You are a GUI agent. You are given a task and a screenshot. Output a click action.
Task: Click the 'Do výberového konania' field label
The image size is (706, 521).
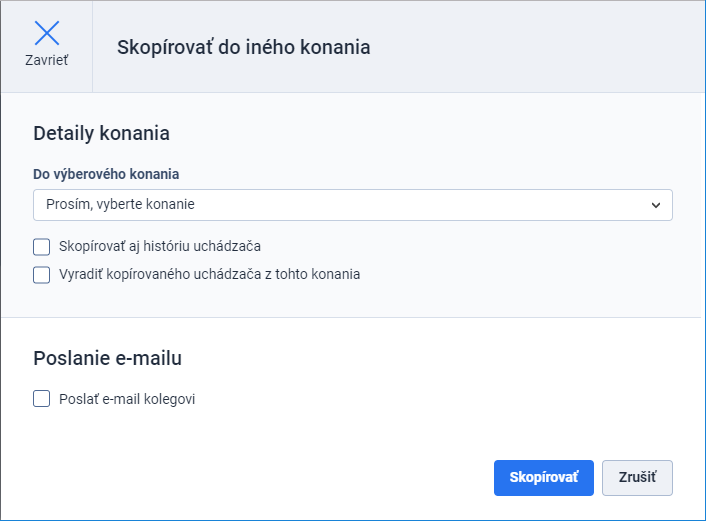point(106,174)
